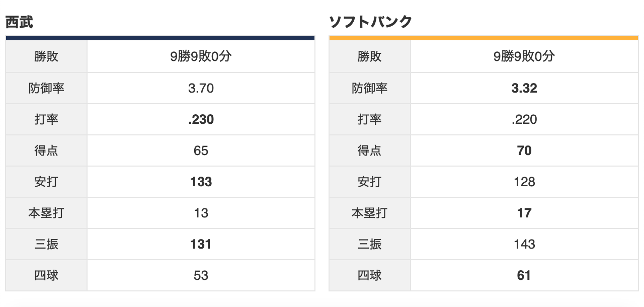Click SoftBank's bold 3.32 防御率 value
This screenshot has height=307, width=644.
click(x=524, y=88)
